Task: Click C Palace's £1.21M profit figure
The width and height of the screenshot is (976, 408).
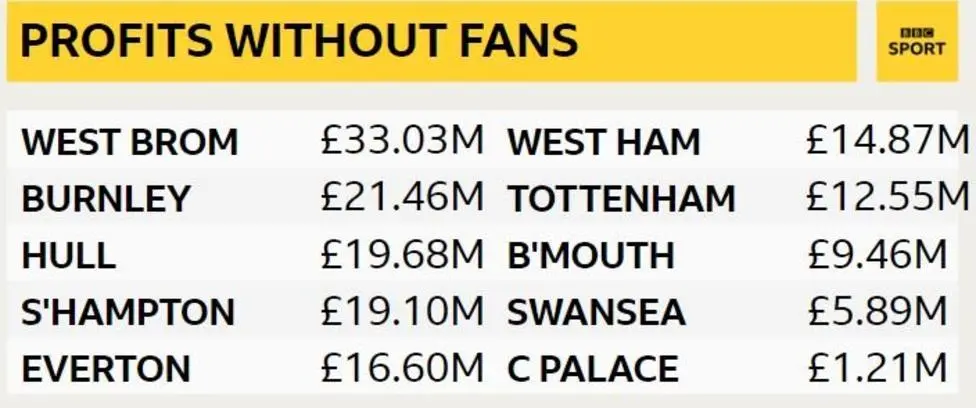Action: point(876,369)
